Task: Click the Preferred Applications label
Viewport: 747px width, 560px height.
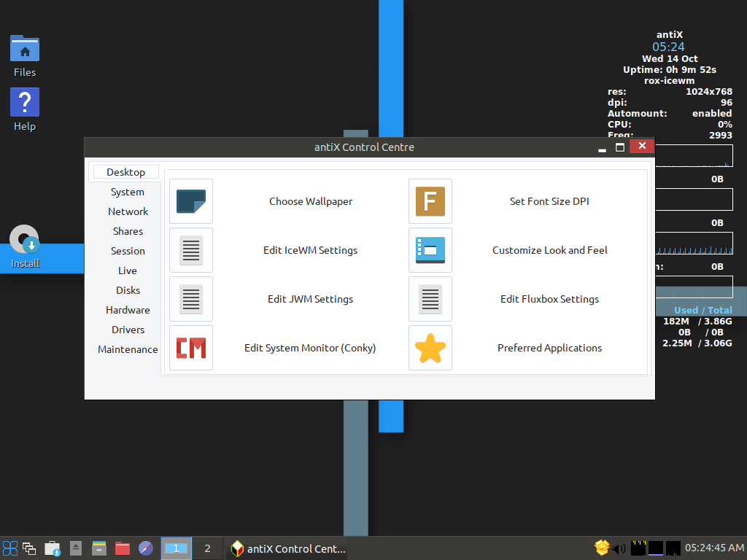Action: [x=549, y=348]
